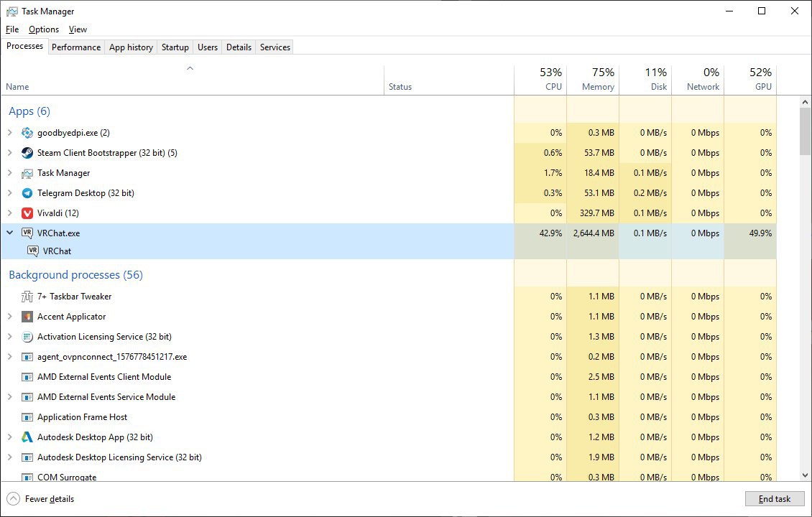
Task: Click the vertical scrollbar thumb
Action: click(805, 131)
